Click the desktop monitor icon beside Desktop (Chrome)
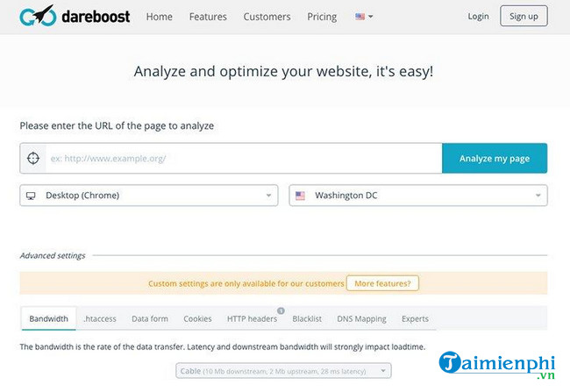570x392 pixels. pyautogui.click(x=31, y=196)
